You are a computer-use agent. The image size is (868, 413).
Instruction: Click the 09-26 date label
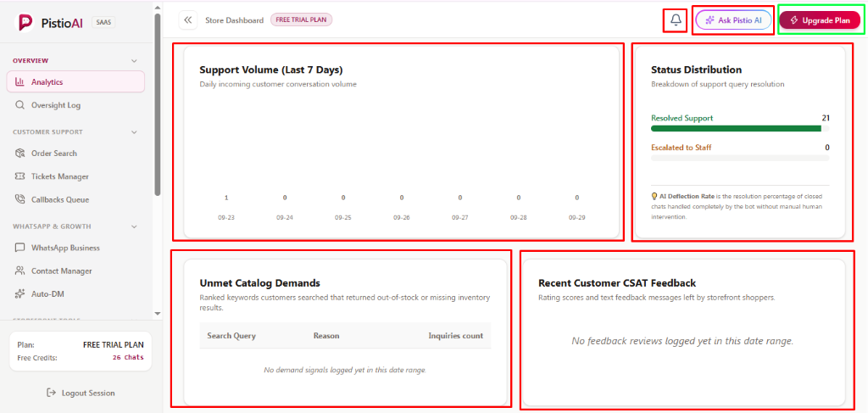pos(401,218)
